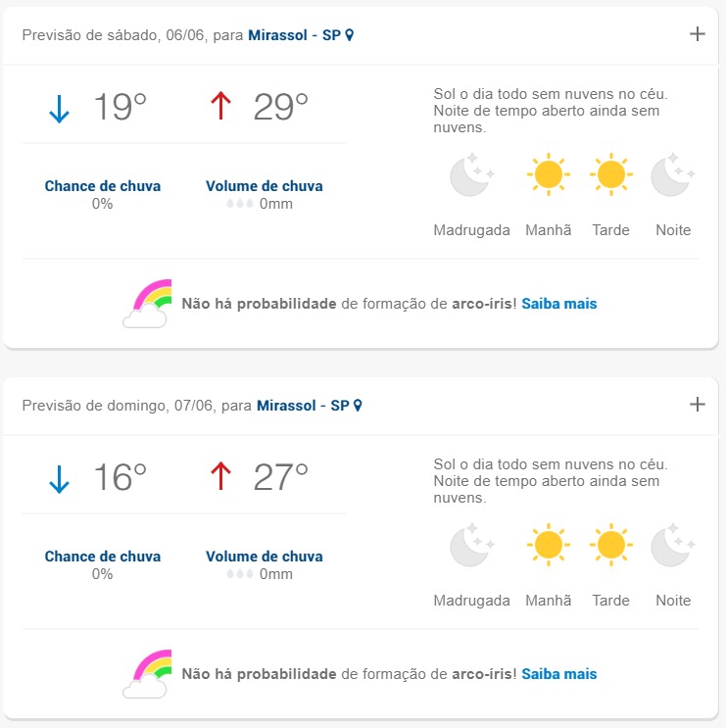Click Saturday's Chance de chuva label
726x728 pixels.
(x=103, y=186)
